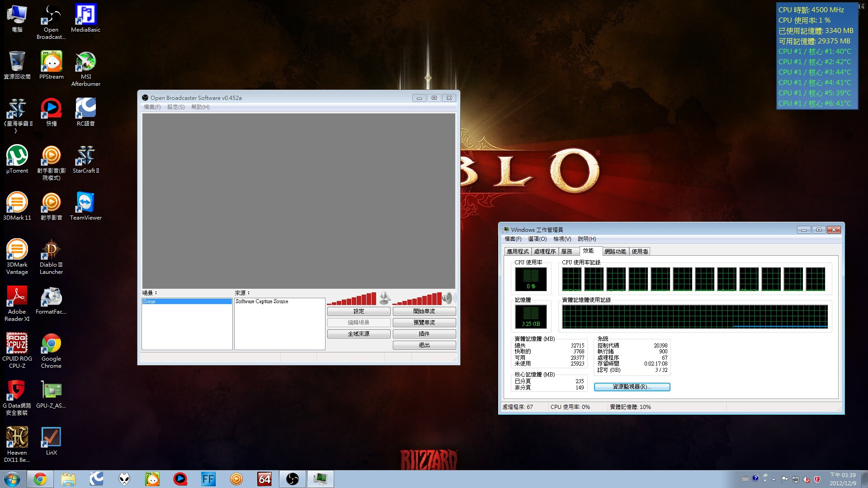The width and height of the screenshot is (868, 488).
Task: Select the StarCraft II desktop shortcut
Action: pyautogui.click(x=85, y=159)
